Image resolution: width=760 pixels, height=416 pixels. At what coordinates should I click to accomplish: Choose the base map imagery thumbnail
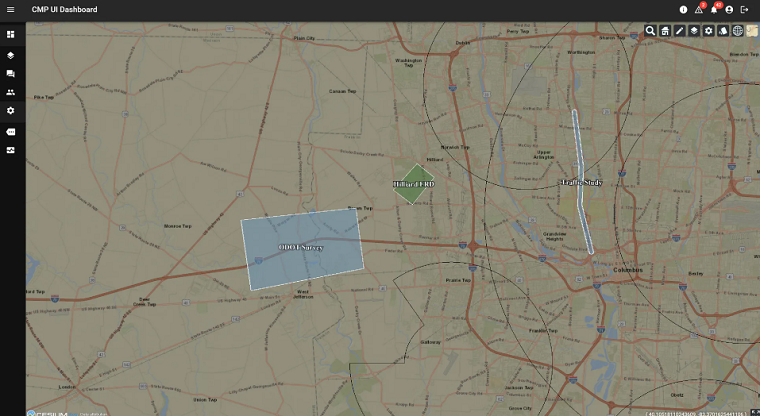tap(751, 31)
